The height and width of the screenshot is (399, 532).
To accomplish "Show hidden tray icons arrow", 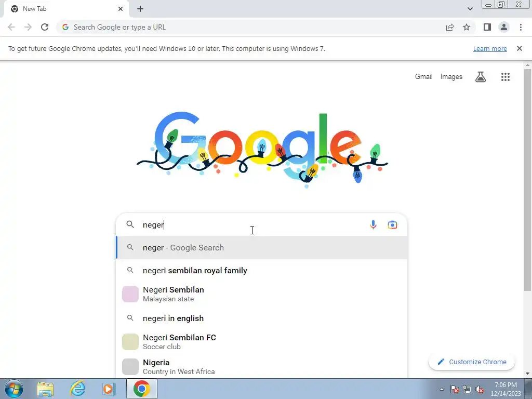I will click(442, 389).
